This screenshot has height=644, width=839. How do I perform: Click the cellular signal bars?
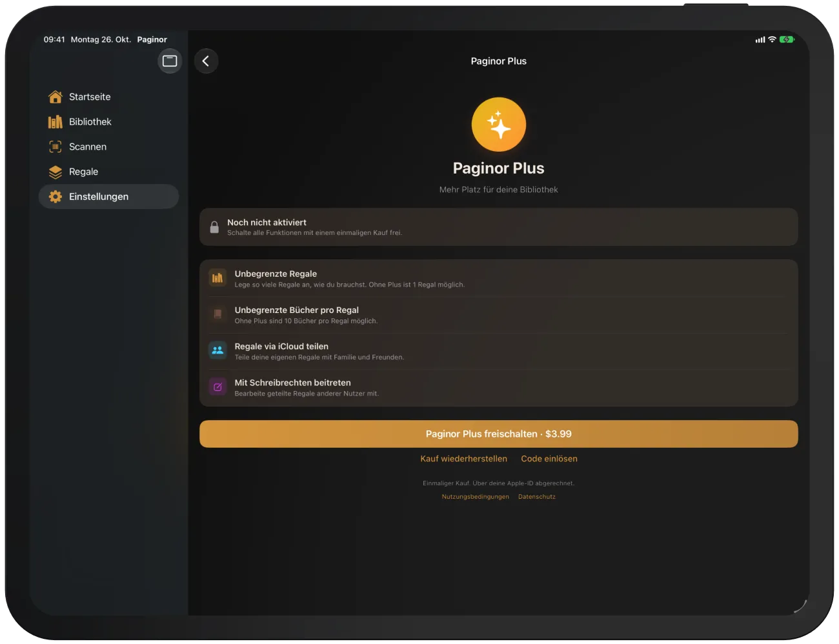tap(760, 39)
